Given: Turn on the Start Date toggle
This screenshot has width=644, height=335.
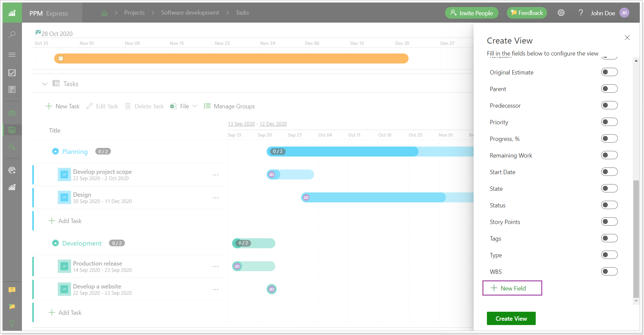Looking at the screenshot, I should point(609,171).
